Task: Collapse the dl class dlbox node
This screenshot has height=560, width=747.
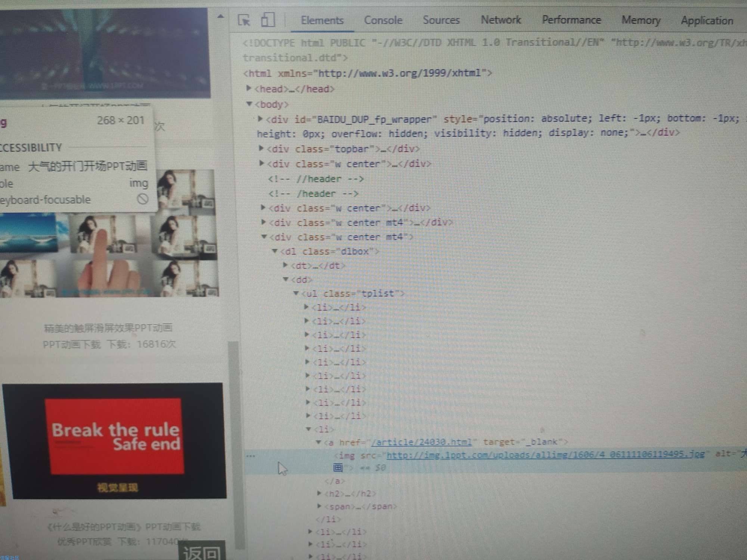Action: (275, 251)
